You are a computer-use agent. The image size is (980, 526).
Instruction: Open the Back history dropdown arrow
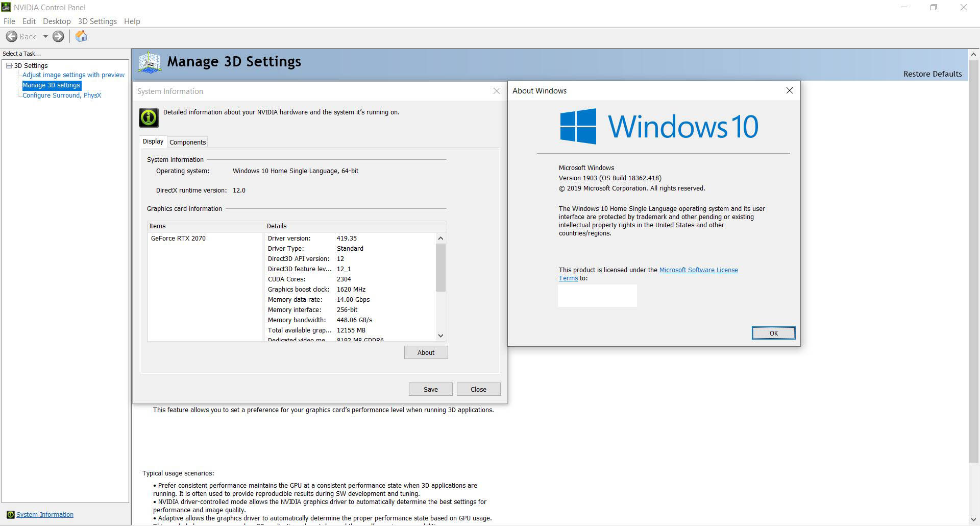point(45,36)
